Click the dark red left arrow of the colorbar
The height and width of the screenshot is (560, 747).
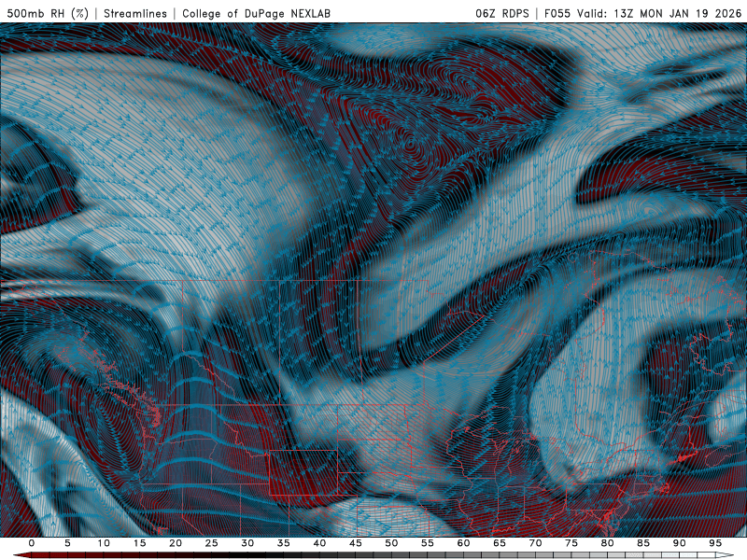[x=21, y=555]
